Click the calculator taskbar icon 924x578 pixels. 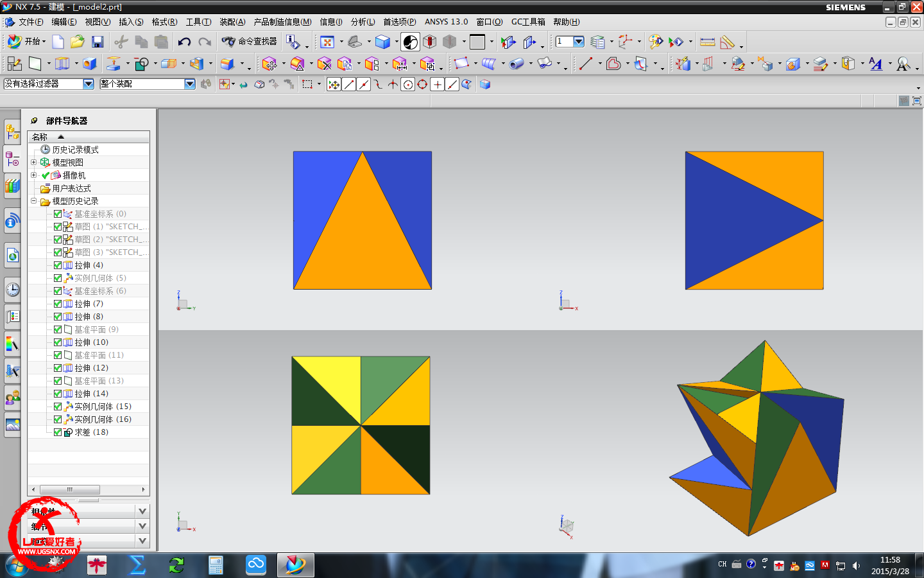(216, 565)
